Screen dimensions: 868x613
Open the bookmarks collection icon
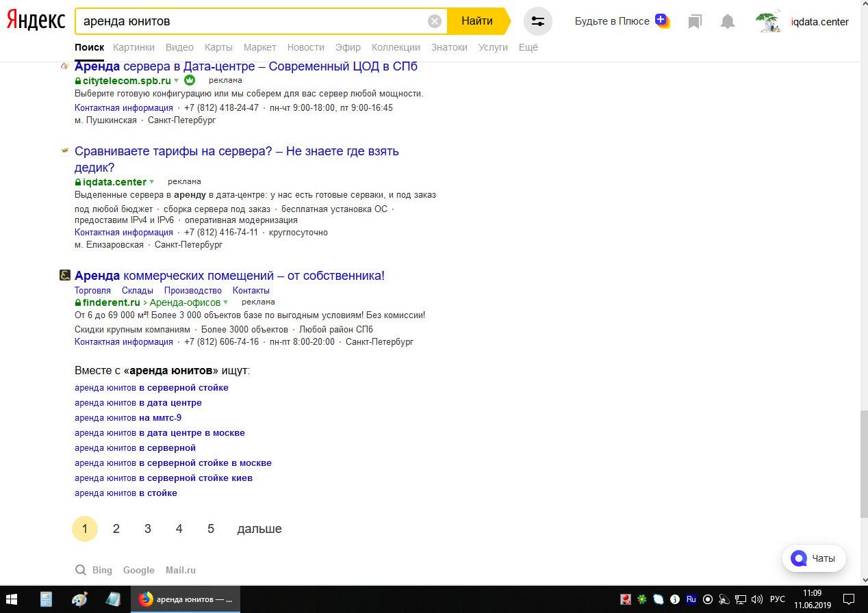point(695,22)
